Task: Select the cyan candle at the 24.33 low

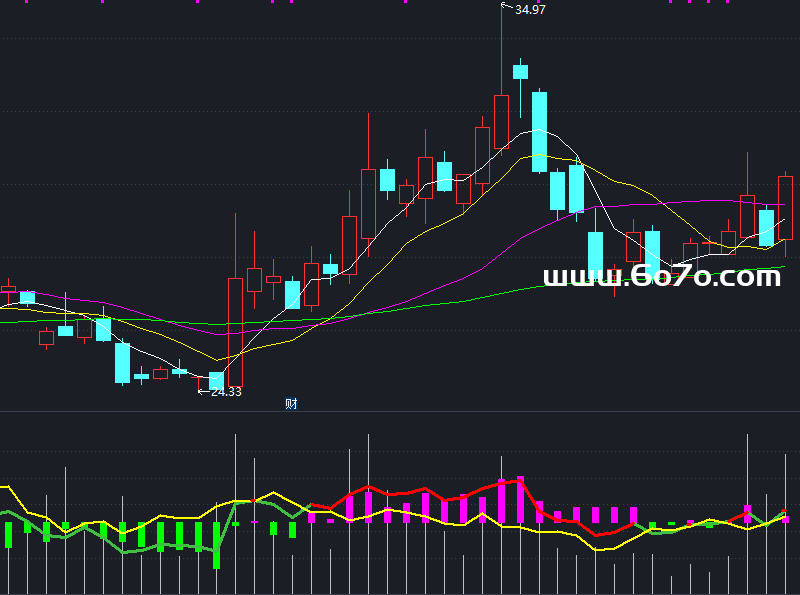Action: coord(217,380)
